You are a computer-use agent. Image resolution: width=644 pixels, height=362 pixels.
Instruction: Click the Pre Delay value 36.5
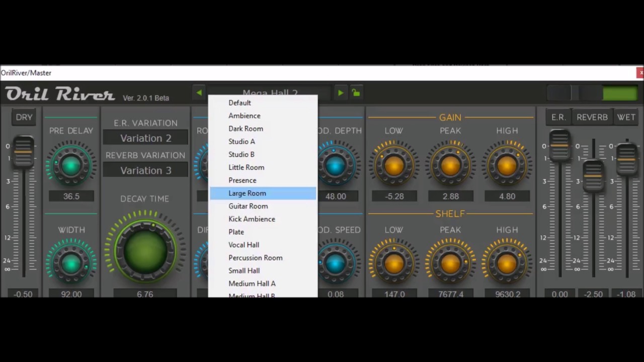point(71,197)
